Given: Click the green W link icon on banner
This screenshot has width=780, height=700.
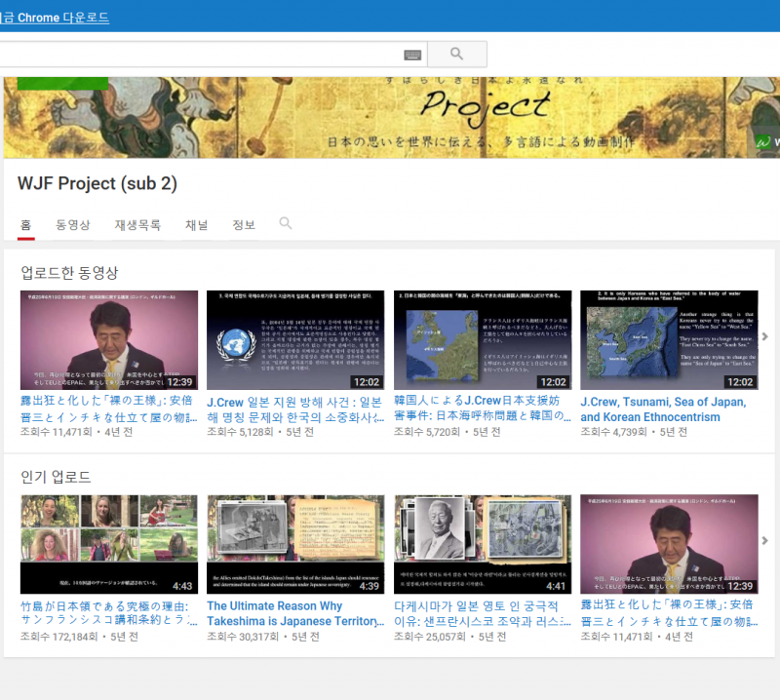Looking at the screenshot, I should click(765, 141).
